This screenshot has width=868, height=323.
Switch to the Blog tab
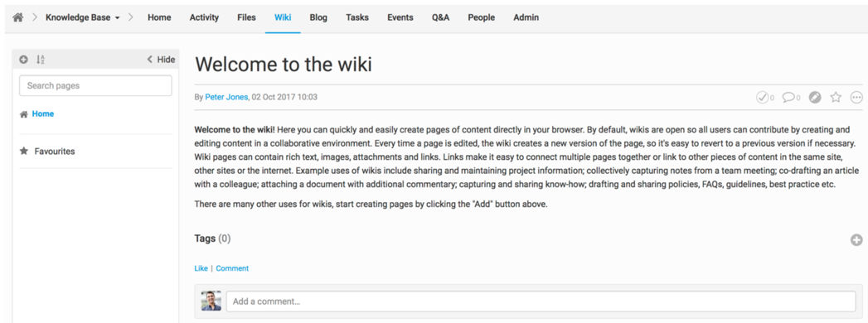pyautogui.click(x=318, y=17)
